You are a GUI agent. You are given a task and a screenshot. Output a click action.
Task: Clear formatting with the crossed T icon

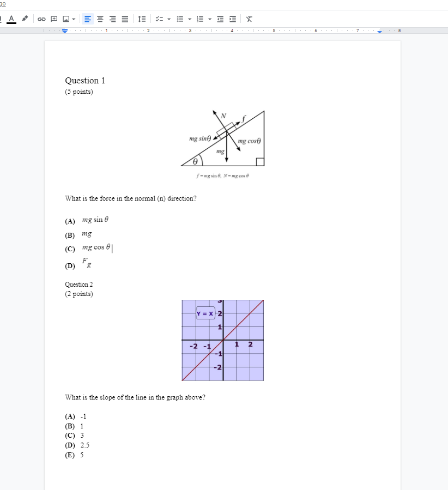pos(249,19)
